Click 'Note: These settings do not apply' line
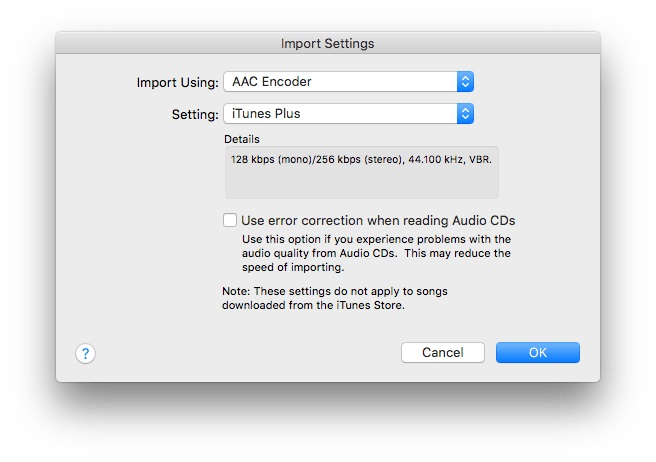The width and height of the screenshot is (656, 462). click(335, 291)
